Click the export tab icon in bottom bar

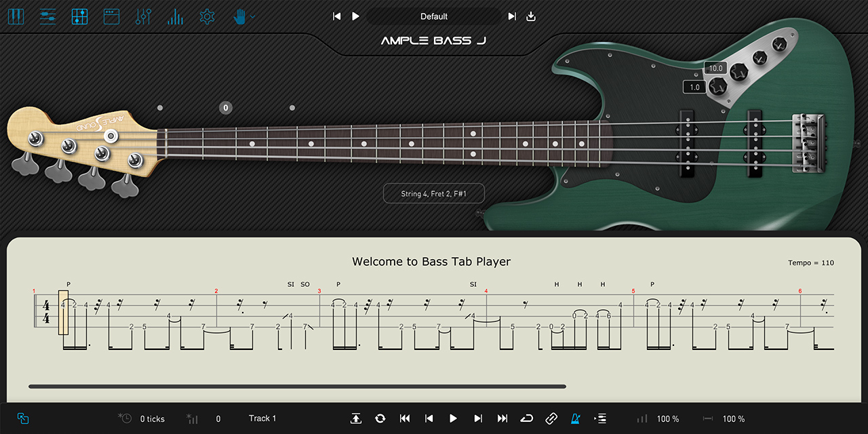(x=355, y=418)
